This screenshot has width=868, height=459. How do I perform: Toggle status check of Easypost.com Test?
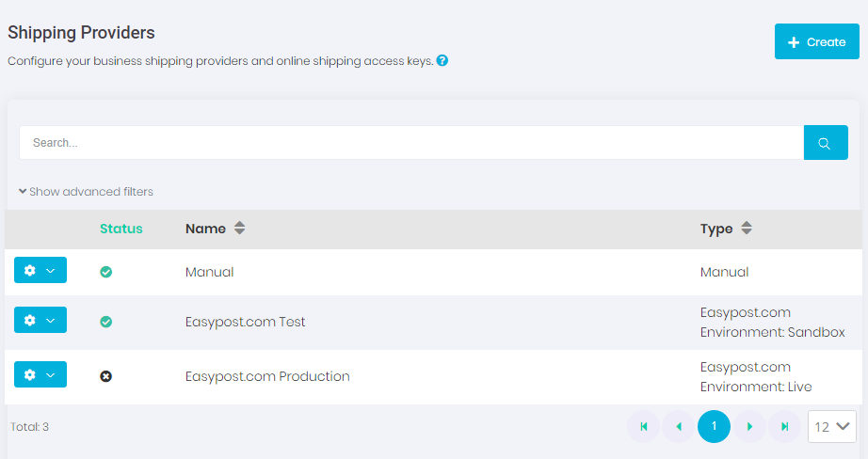[106, 322]
